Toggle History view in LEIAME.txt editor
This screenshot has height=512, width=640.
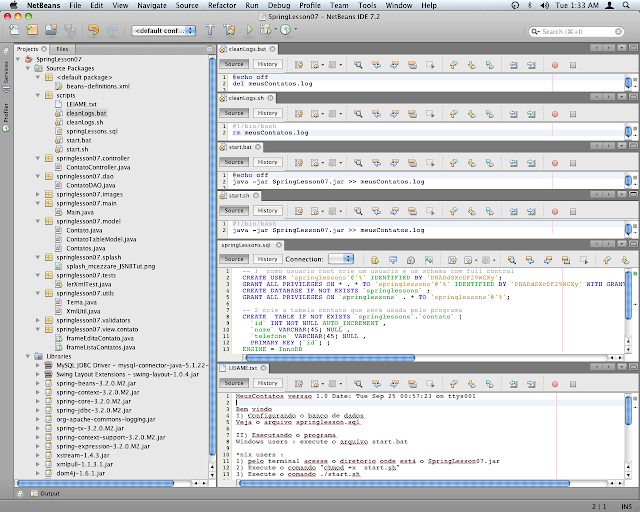tap(267, 382)
